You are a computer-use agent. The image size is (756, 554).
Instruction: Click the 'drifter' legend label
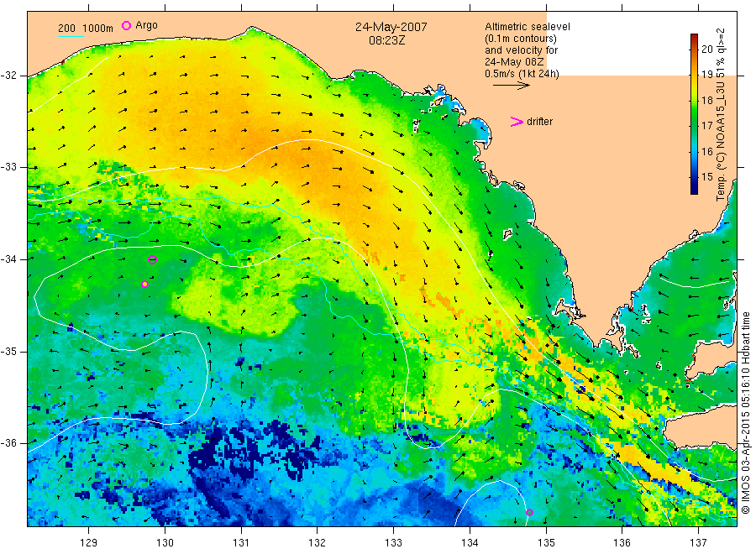click(539, 122)
